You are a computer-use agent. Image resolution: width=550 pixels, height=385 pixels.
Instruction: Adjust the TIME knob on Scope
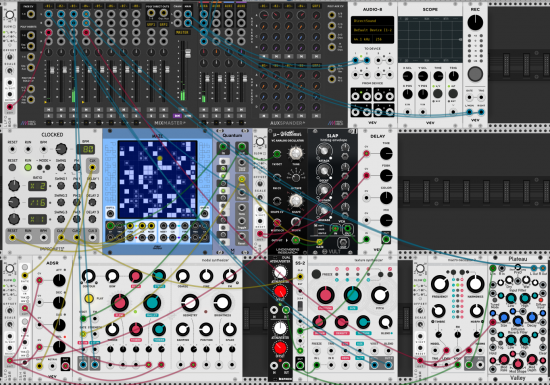click(438, 76)
